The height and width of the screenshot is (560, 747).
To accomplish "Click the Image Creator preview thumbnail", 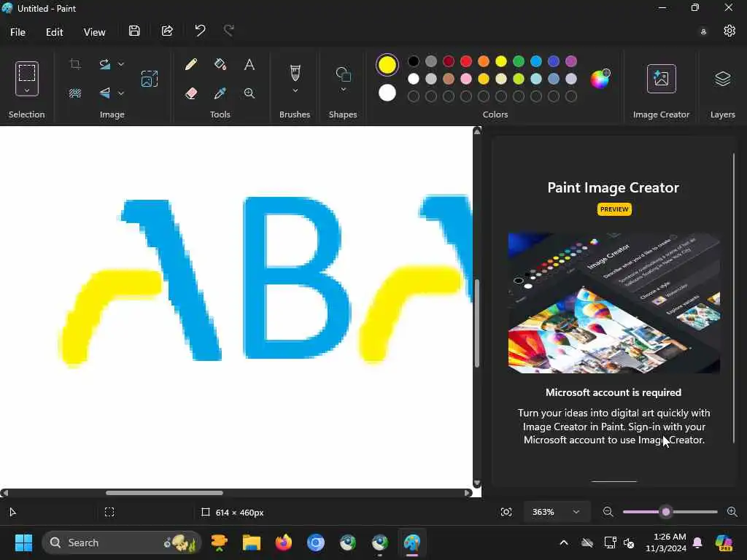I will tap(614, 303).
